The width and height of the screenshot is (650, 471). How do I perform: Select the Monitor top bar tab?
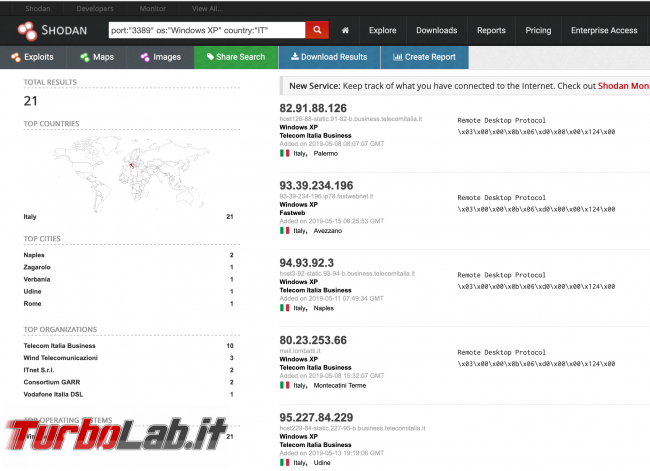click(x=153, y=8)
